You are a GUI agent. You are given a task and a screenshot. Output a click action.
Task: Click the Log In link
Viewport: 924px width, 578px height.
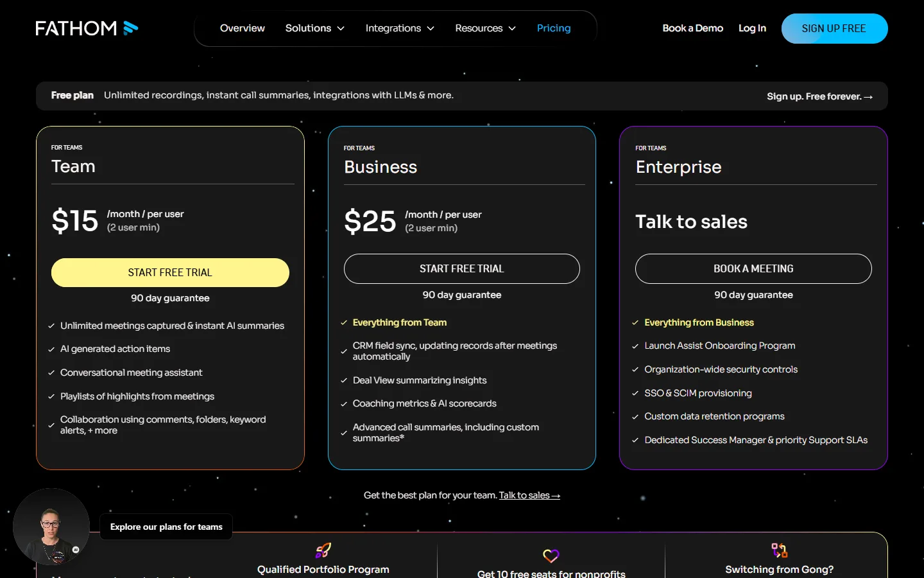(x=752, y=28)
